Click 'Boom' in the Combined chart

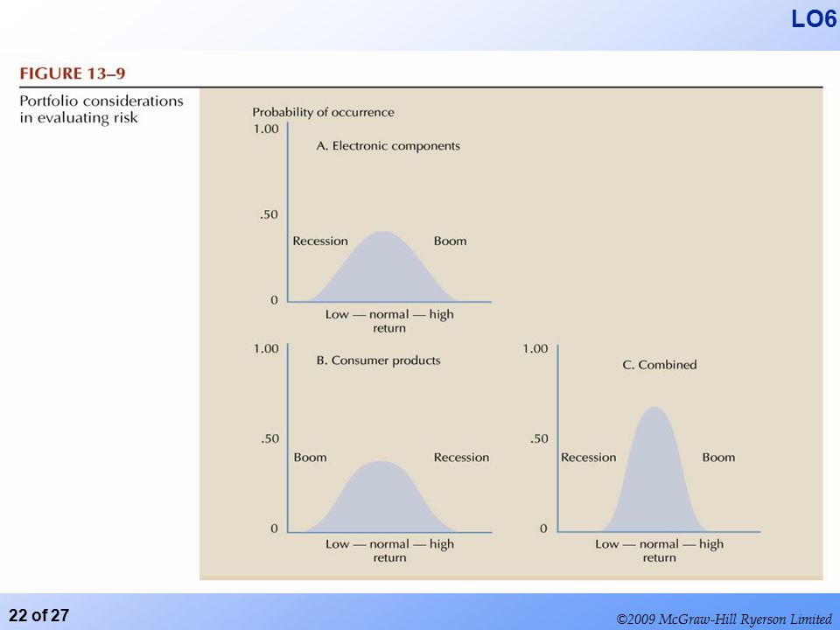[718, 458]
